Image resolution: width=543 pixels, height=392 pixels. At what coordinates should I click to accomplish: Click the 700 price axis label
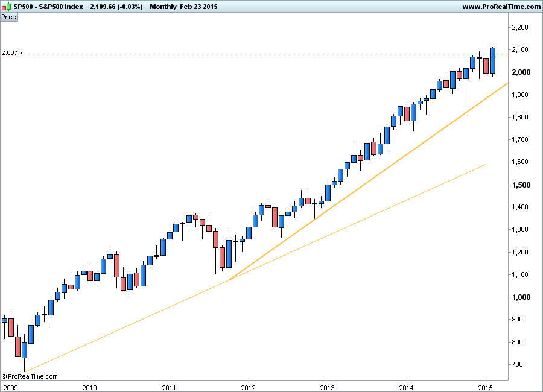click(x=518, y=364)
